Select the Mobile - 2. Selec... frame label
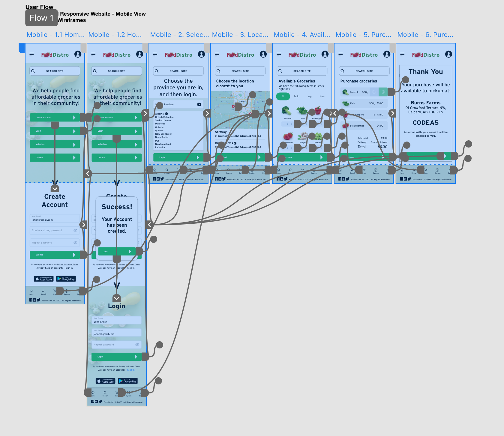The image size is (504, 436). 179,35
